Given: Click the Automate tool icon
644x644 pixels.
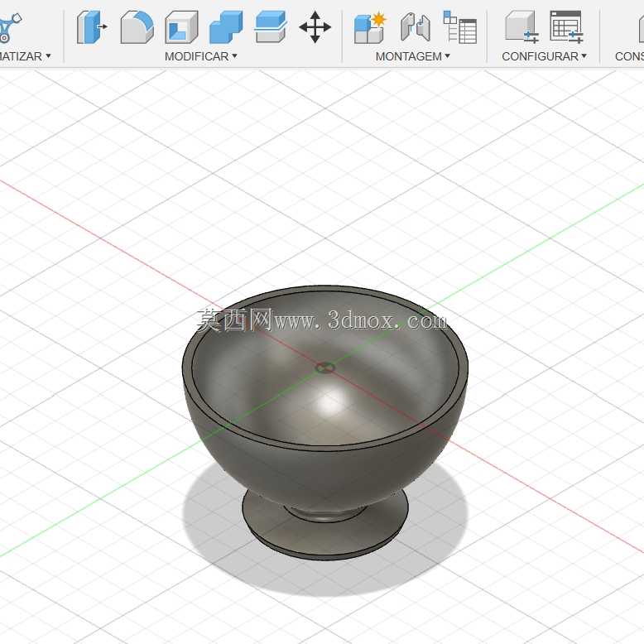Looking at the screenshot, I should [x=10, y=27].
